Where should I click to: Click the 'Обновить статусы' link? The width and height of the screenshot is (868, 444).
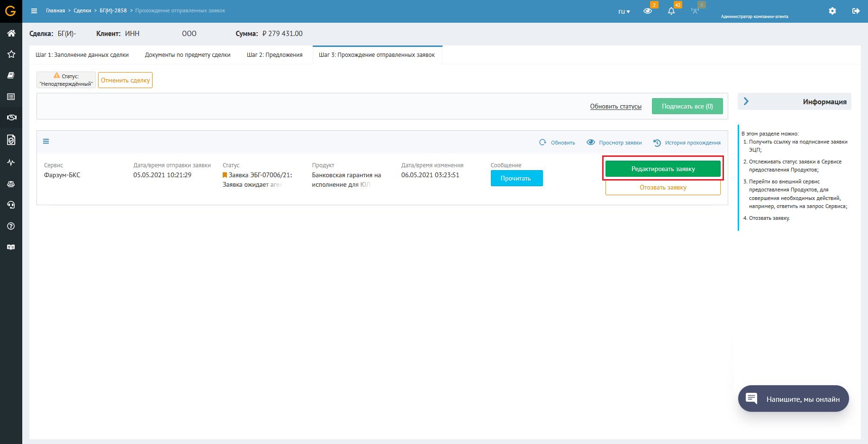click(x=615, y=107)
